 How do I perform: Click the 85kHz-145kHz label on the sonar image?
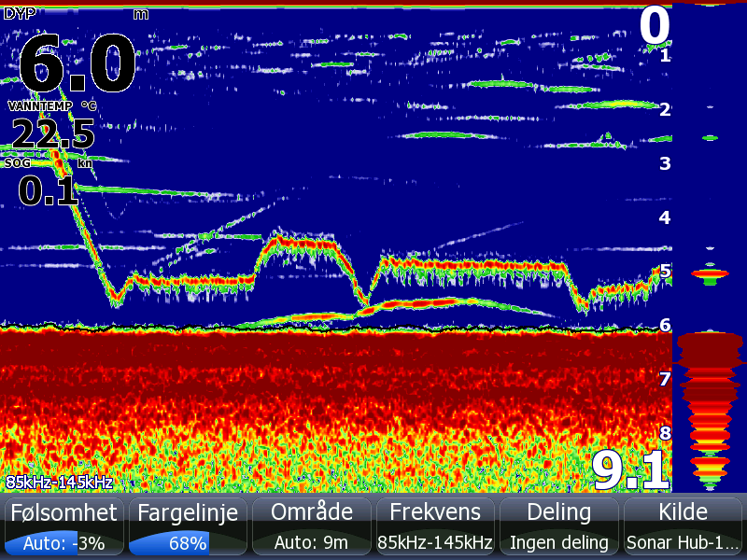coord(59,483)
